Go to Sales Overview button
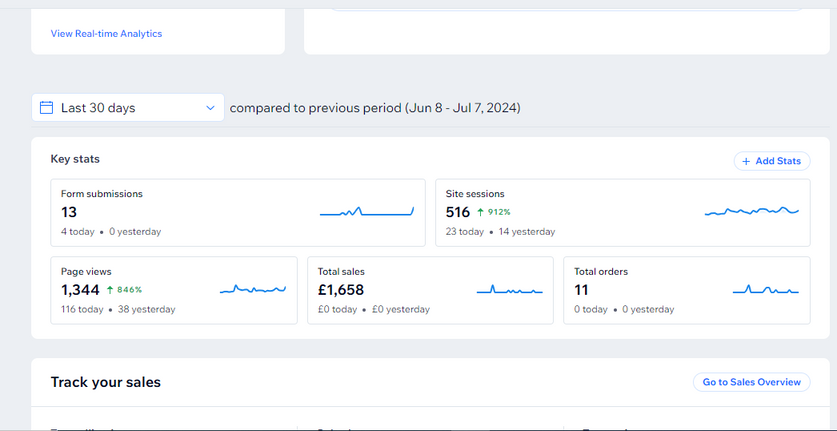The image size is (837, 431). click(752, 382)
